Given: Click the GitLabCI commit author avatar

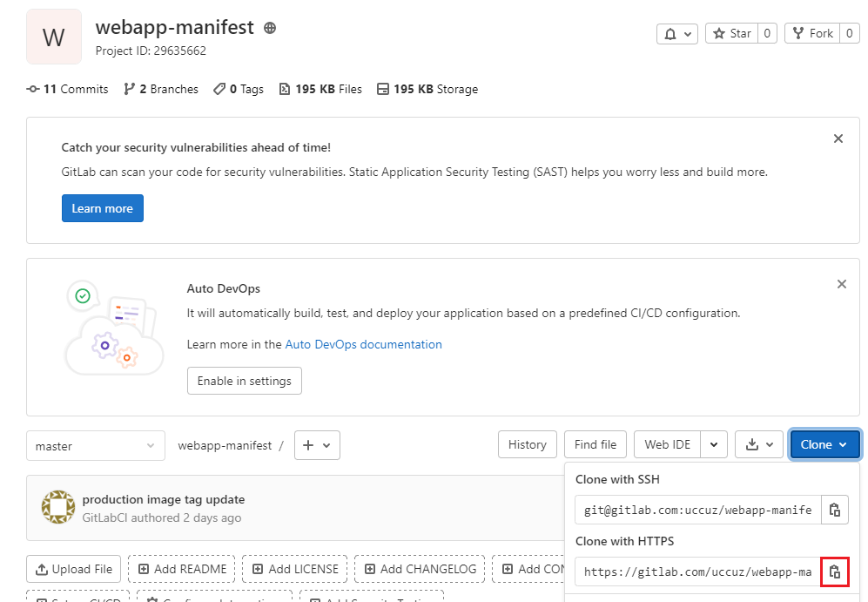Looking at the screenshot, I should point(58,507).
